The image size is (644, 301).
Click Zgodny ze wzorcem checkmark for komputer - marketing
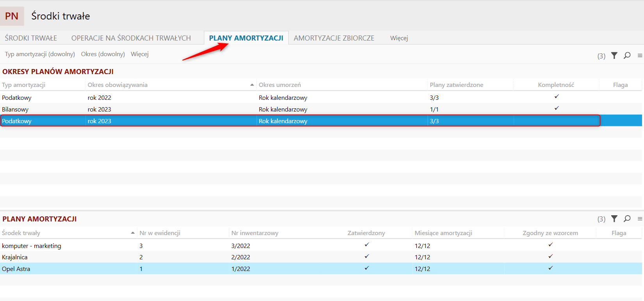pos(551,244)
